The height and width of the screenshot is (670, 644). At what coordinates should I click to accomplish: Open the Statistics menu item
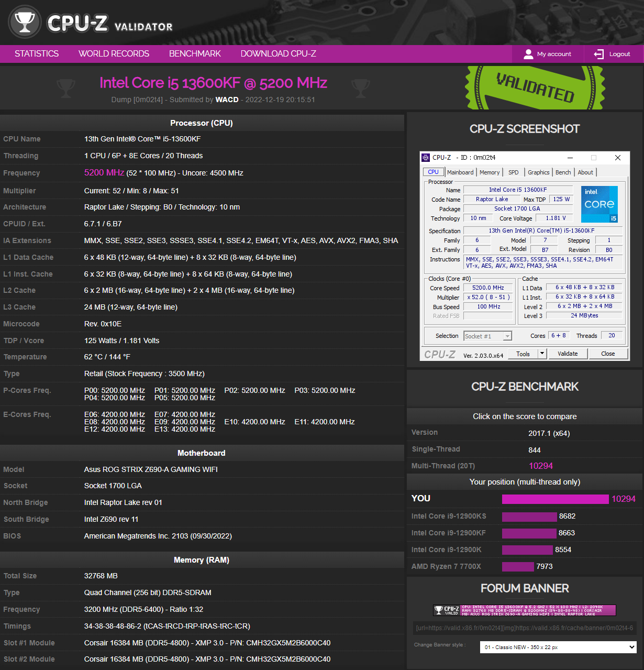click(x=37, y=54)
